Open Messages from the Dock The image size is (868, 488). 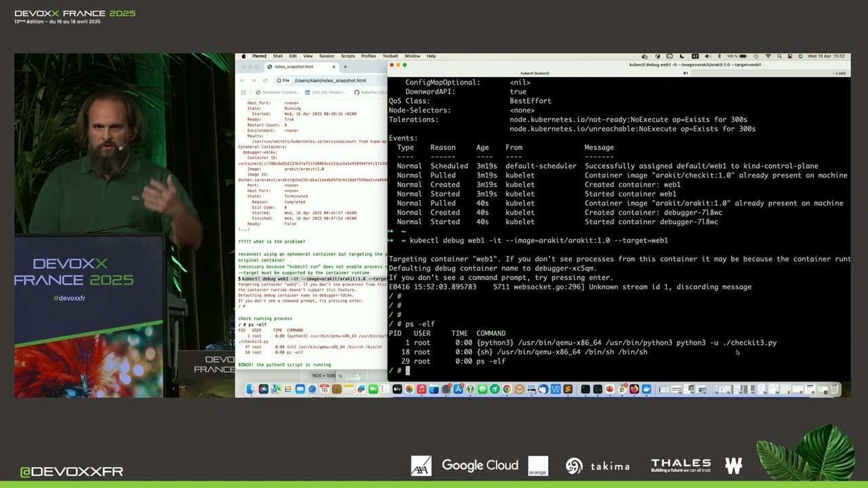tap(482, 389)
